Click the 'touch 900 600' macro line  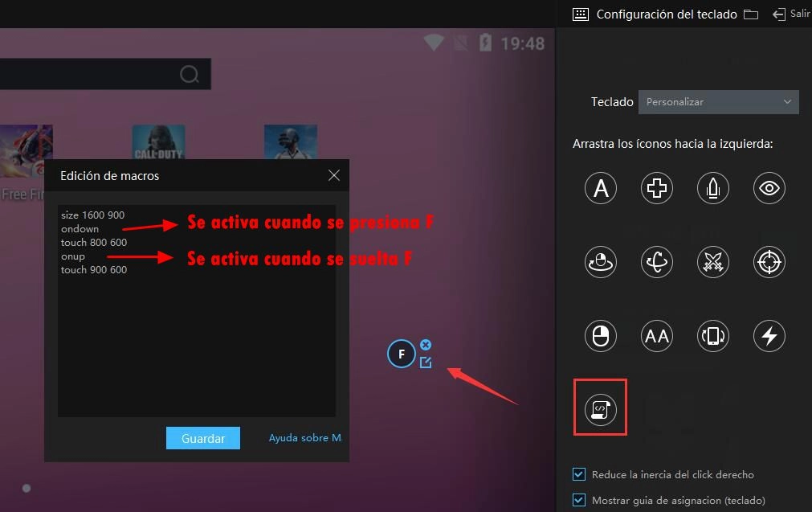pyautogui.click(x=94, y=270)
